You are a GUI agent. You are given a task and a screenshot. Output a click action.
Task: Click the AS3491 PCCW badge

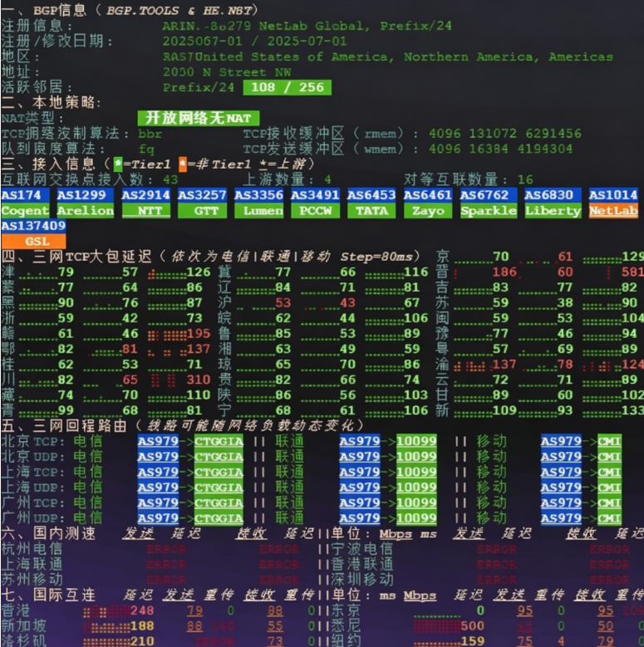click(x=315, y=203)
